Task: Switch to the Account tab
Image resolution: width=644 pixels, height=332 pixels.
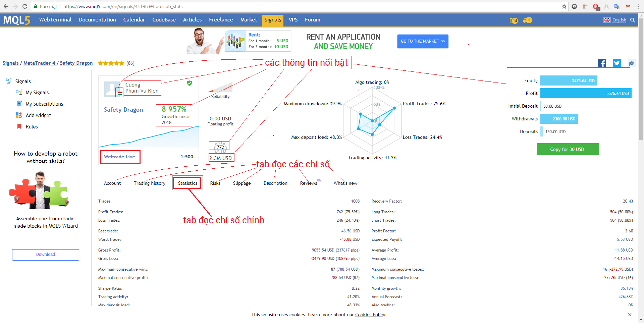Action: coord(112,183)
